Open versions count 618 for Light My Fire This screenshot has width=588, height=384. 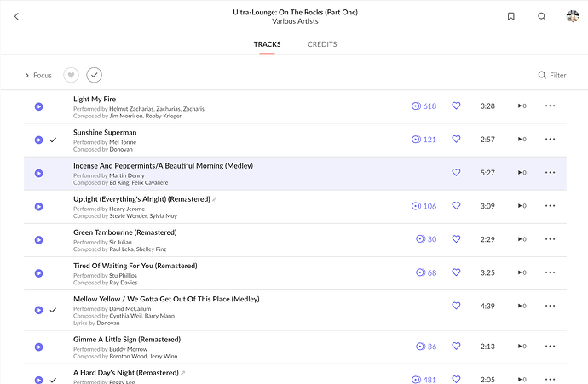(424, 106)
